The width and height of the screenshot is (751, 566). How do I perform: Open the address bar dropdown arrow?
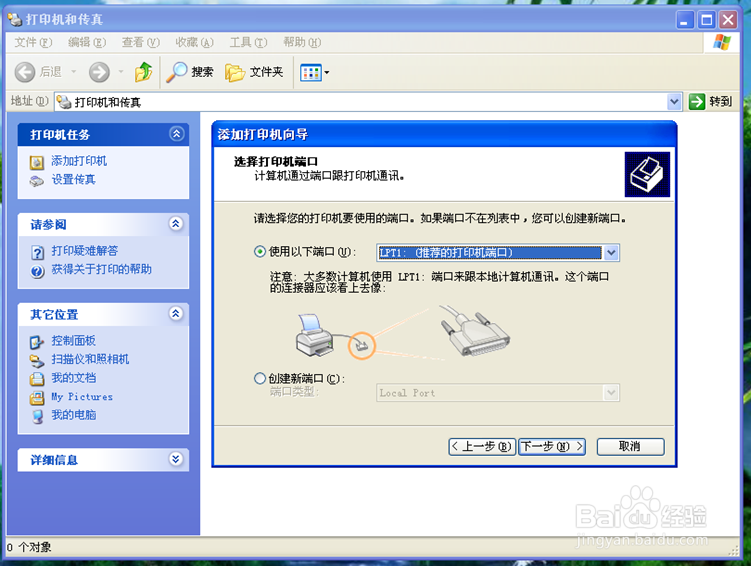pyautogui.click(x=674, y=102)
